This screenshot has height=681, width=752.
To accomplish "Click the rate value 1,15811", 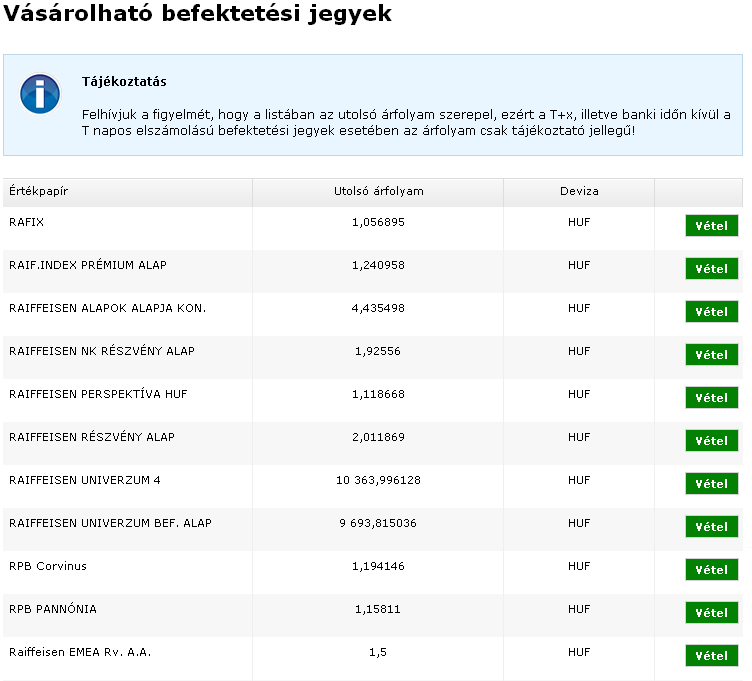I will pos(378,609).
